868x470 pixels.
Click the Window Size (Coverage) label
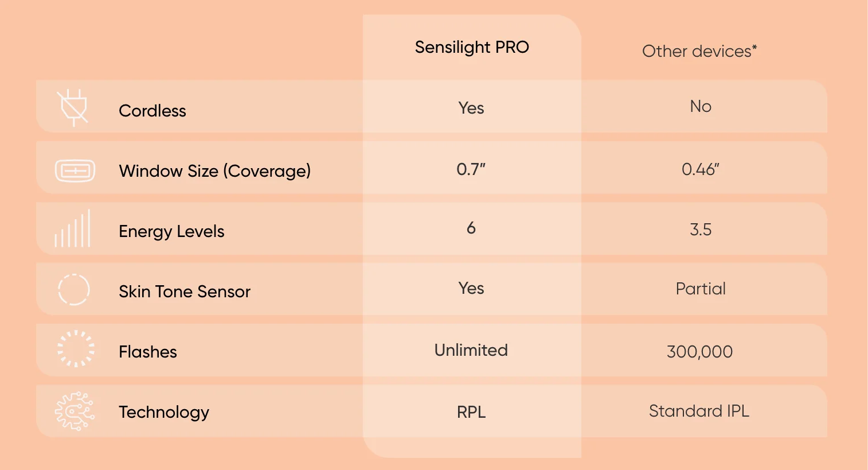pyautogui.click(x=215, y=171)
